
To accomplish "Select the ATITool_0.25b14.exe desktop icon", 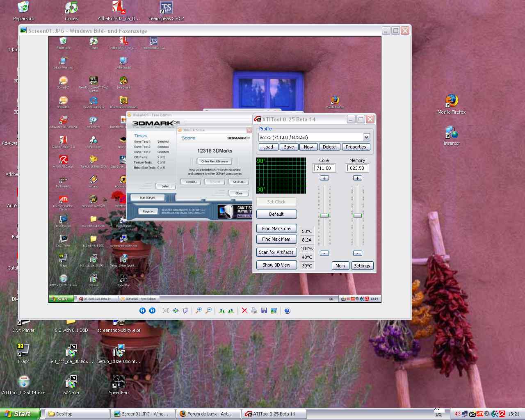I will pos(23,385).
